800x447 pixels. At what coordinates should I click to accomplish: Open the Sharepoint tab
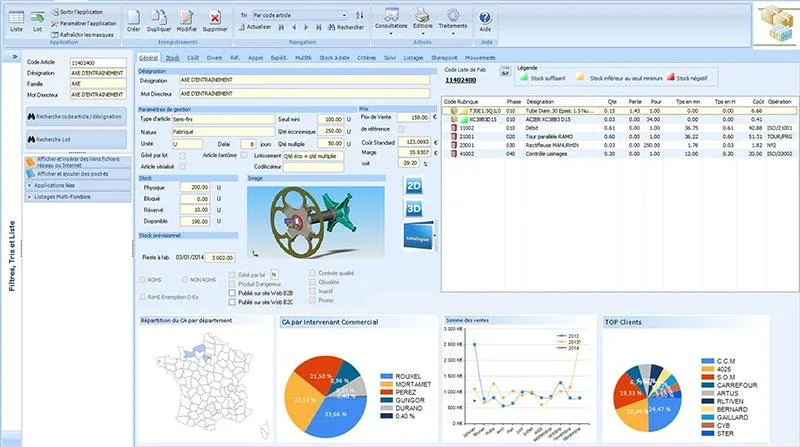444,58
